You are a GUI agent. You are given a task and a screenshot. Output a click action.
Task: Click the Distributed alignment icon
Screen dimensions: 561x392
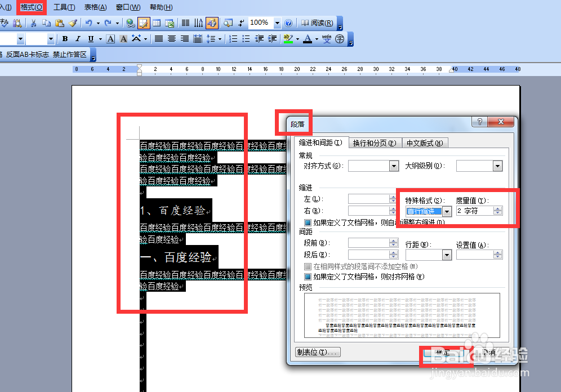coord(198,39)
